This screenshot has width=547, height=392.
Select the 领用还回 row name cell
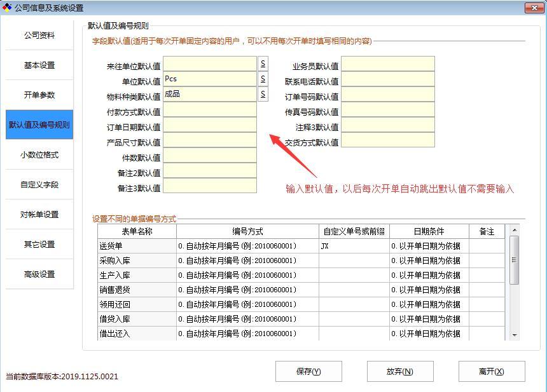137,304
